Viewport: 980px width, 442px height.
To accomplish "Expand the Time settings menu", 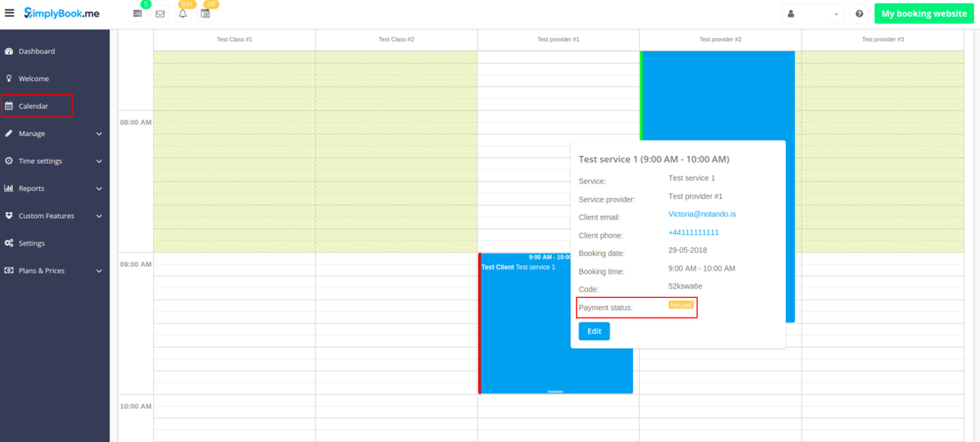I will (55, 161).
